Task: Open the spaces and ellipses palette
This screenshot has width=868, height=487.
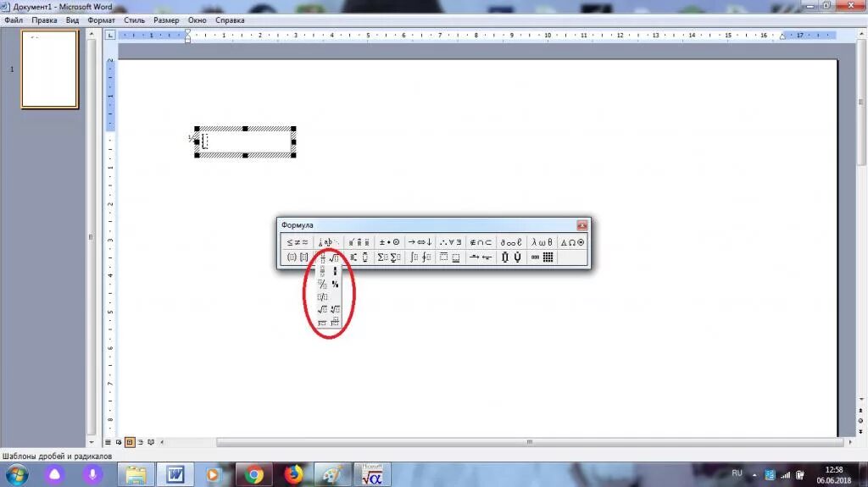Action: pos(328,242)
